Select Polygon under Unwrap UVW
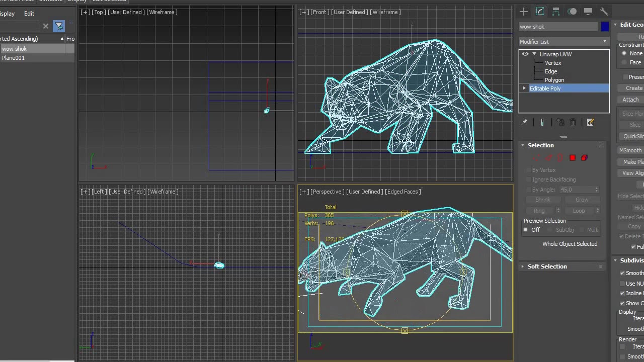Image resolution: width=644 pixels, height=362 pixels. tap(554, 80)
